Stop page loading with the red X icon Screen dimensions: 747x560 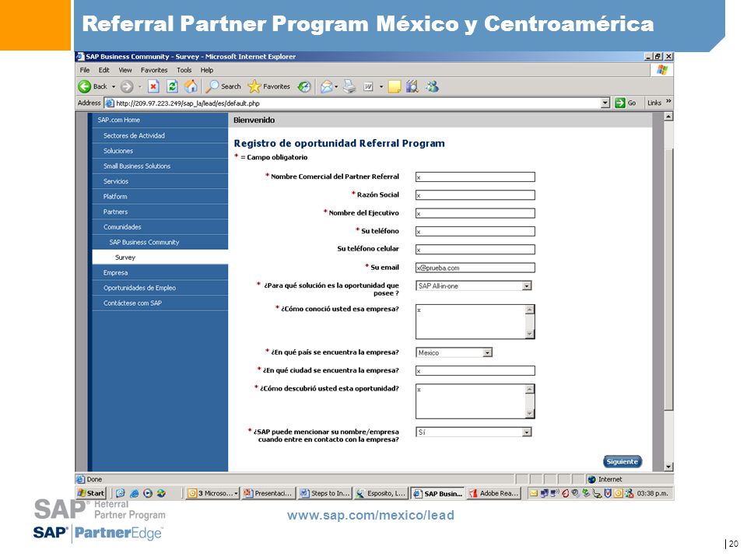[153, 86]
